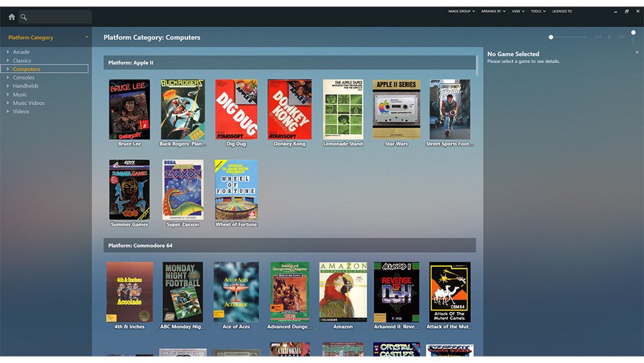The width and height of the screenshot is (644, 363).
Task: Click the vertical volume slider knob
Action: [x=633, y=32]
